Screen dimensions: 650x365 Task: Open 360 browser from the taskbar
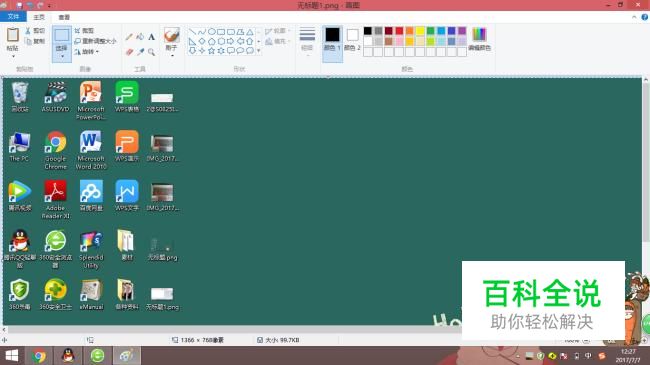click(97, 356)
